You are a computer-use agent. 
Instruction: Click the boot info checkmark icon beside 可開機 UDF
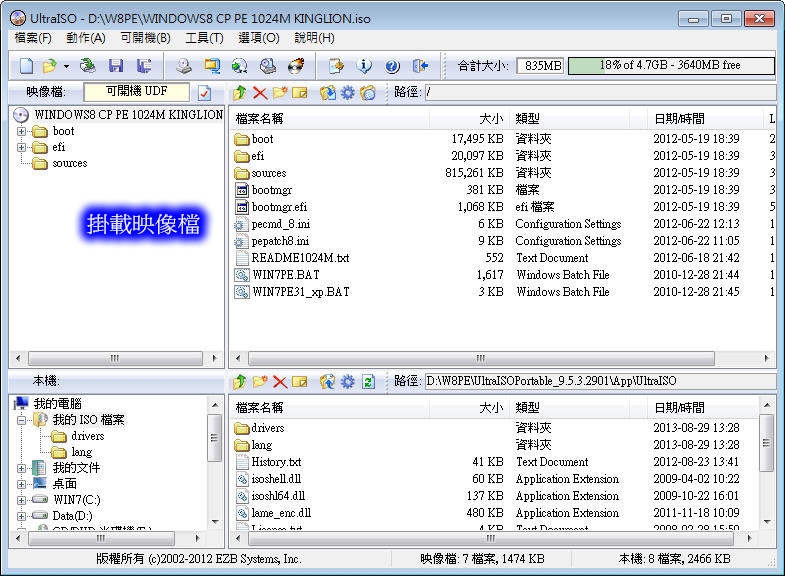point(204,93)
